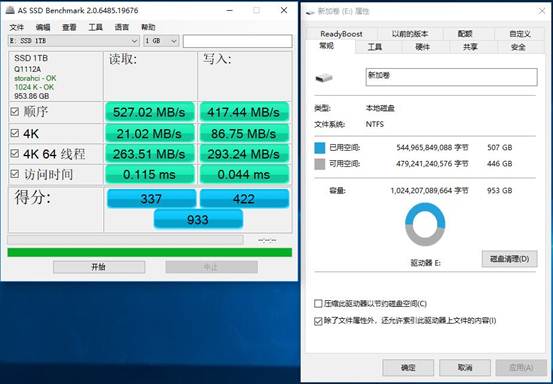Uncheck the 访问时间 access time checkbox

click(x=14, y=173)
